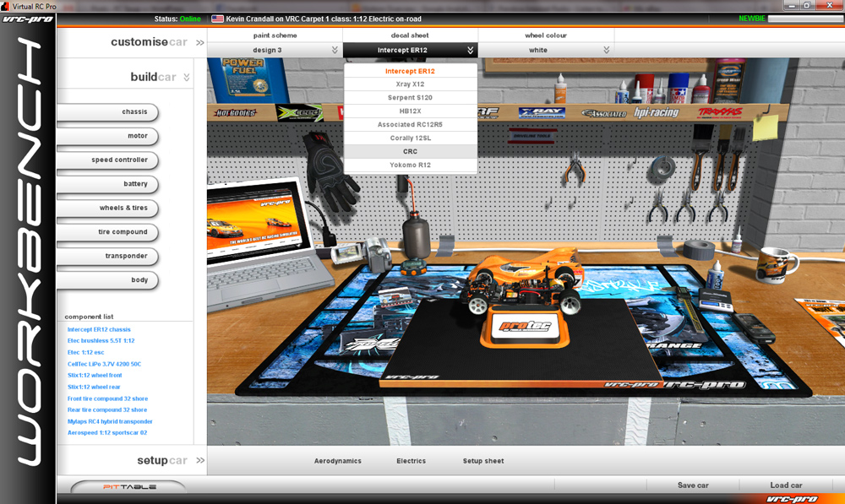Viewport: 845px width, 504px height.
Task: Click Mylaps RC4 hybrid transponder link
Action: coord(110,421)
